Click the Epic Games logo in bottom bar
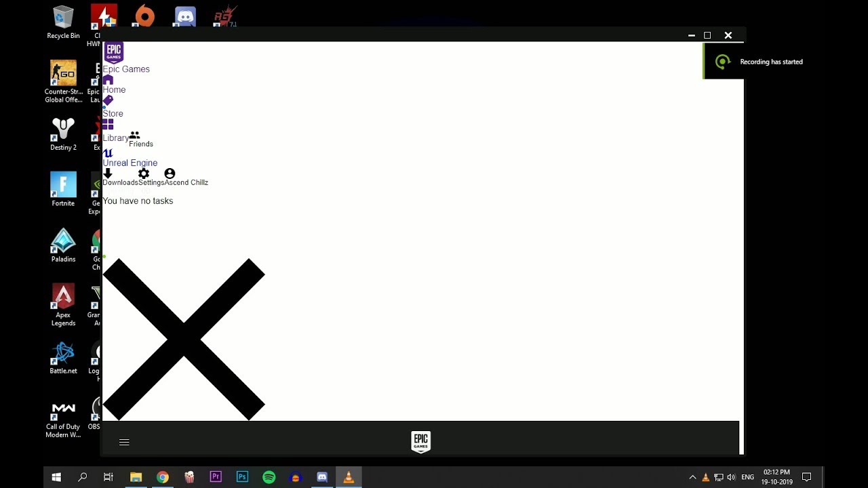Image resolution: width=868 pixels, height=488 pixels. [x=420, y=442]
